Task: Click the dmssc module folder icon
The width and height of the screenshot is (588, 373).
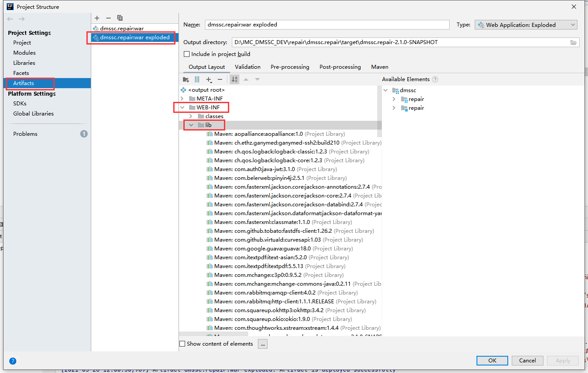Action: point(395,90)
